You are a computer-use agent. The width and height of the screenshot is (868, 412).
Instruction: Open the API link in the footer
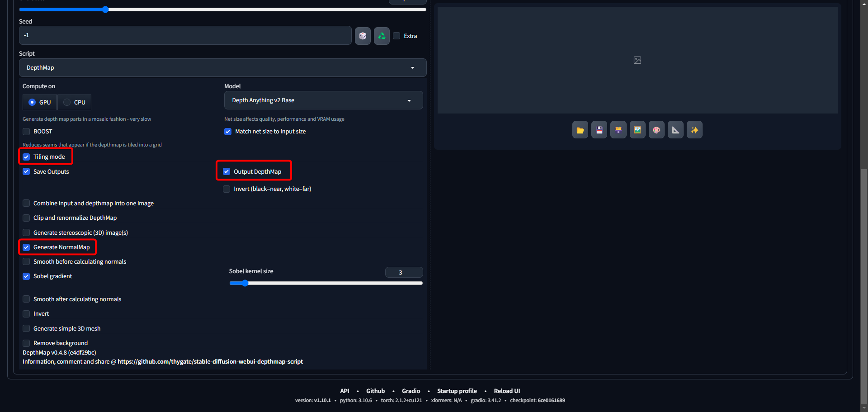344,391
